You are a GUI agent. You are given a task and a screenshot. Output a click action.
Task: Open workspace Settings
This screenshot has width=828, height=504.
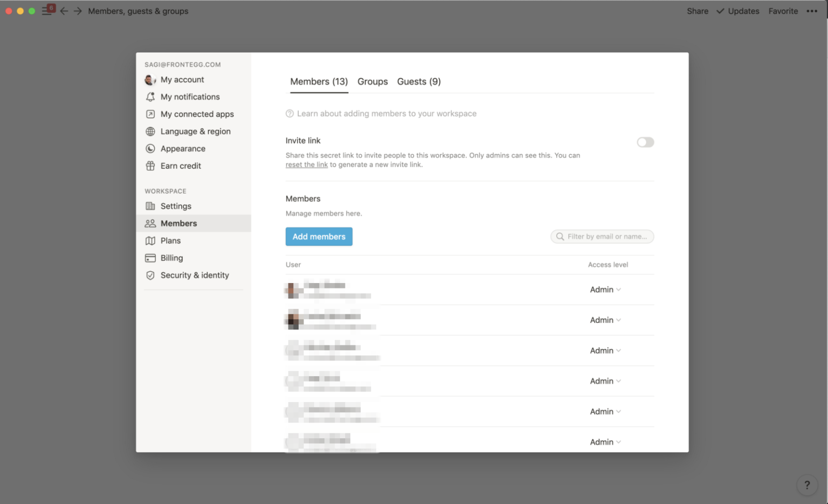175,206
